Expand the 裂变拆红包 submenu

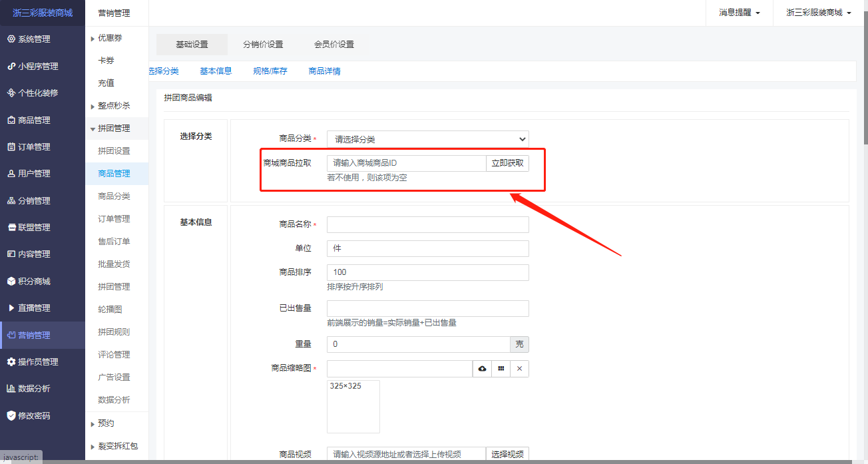[x=93, y=447]
